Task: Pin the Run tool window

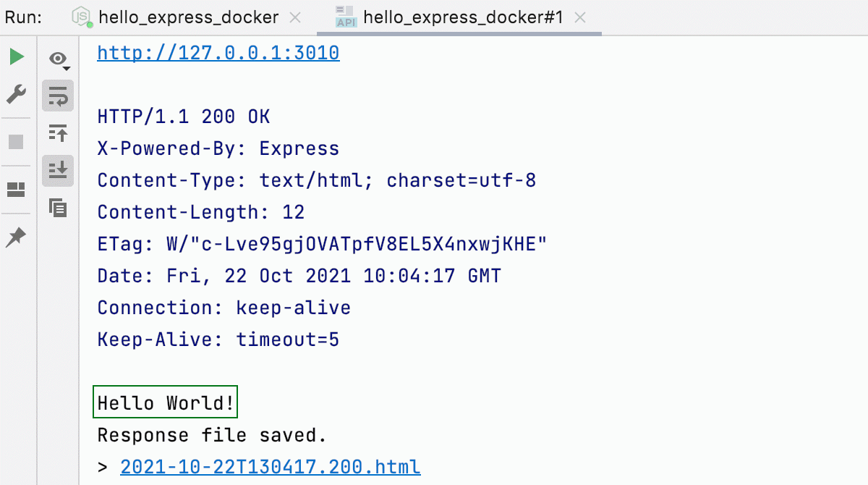Action: tap(16, 236)
